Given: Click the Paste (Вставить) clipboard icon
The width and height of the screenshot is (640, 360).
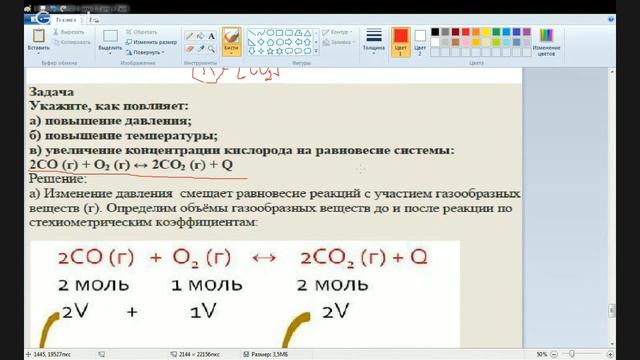Looking at the screenshot, I should coord(39,36).
